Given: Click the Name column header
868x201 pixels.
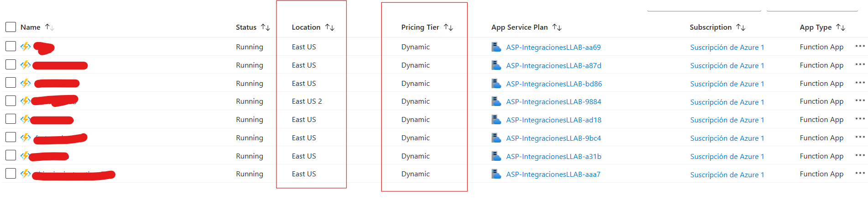Looking at the screenshot, I should (31, 27).
